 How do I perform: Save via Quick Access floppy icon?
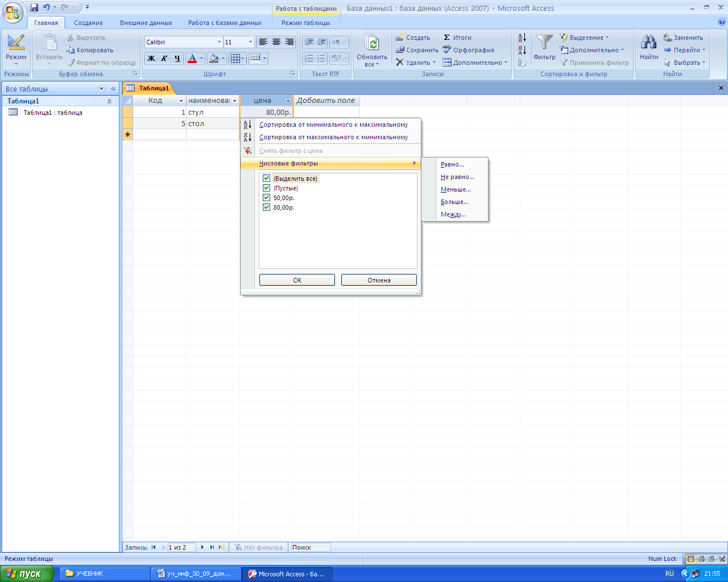pos(34,7)
